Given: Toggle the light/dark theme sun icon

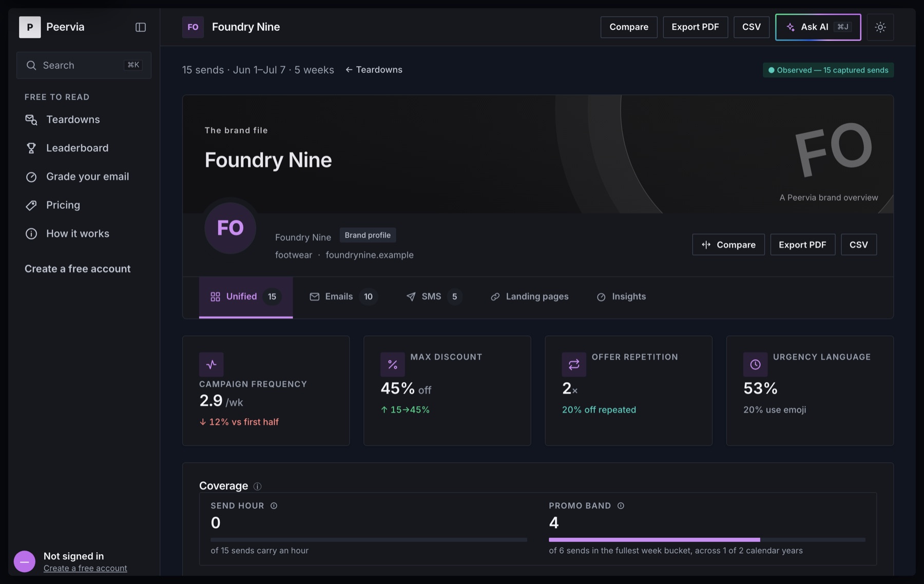Looking at the screenshot, I should coord(880,27).
